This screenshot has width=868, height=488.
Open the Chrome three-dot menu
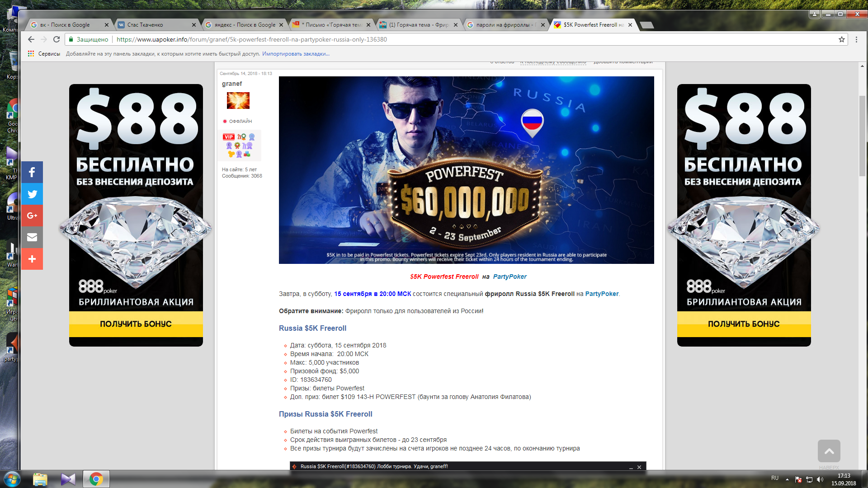[856, 39]
